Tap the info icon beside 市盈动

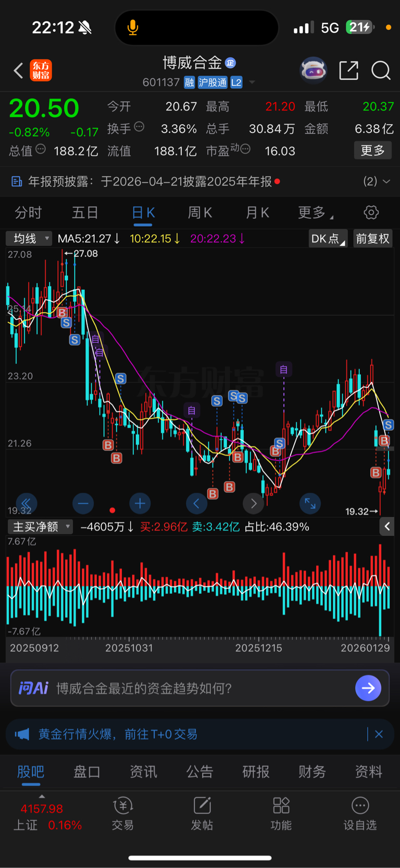tap(245, 149)
